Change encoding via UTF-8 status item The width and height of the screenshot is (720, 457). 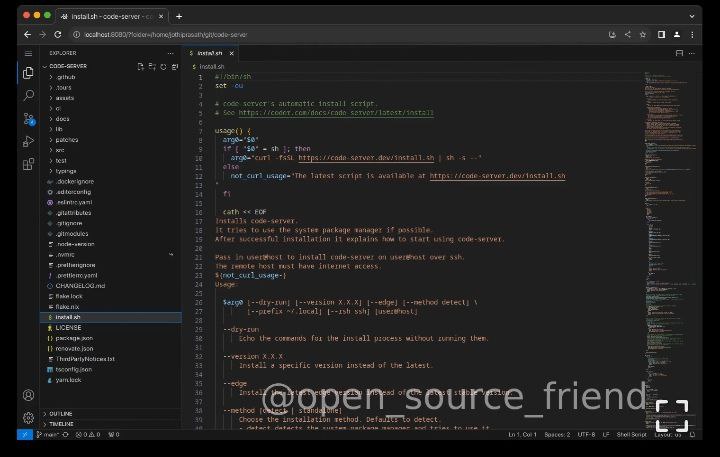(x=586, y=434)
